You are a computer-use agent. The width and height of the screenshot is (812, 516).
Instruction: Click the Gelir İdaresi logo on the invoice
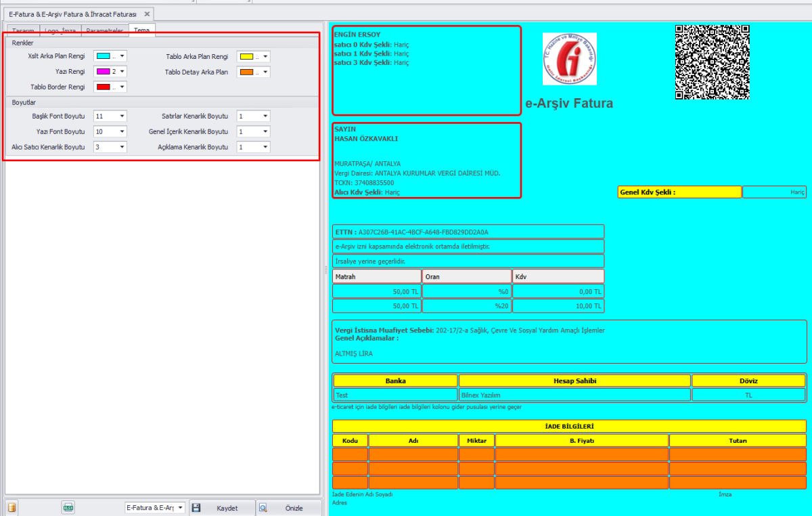click(569, 60)
